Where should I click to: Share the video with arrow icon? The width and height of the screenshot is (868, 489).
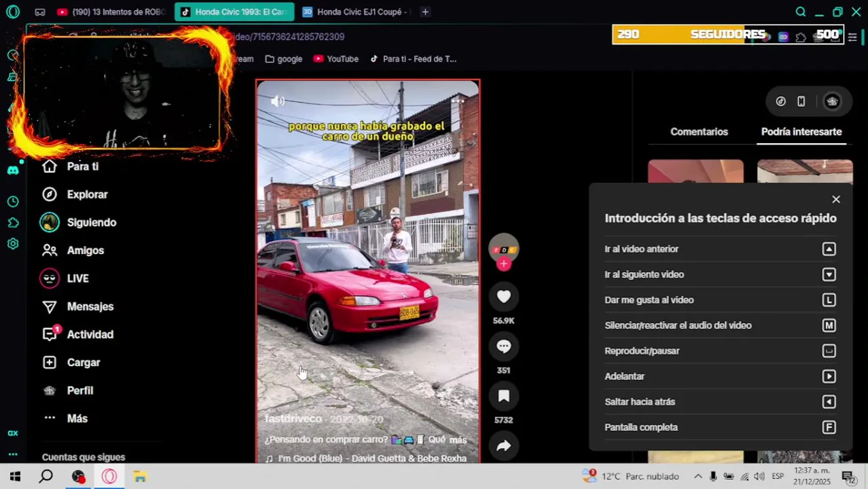[503, 446]
